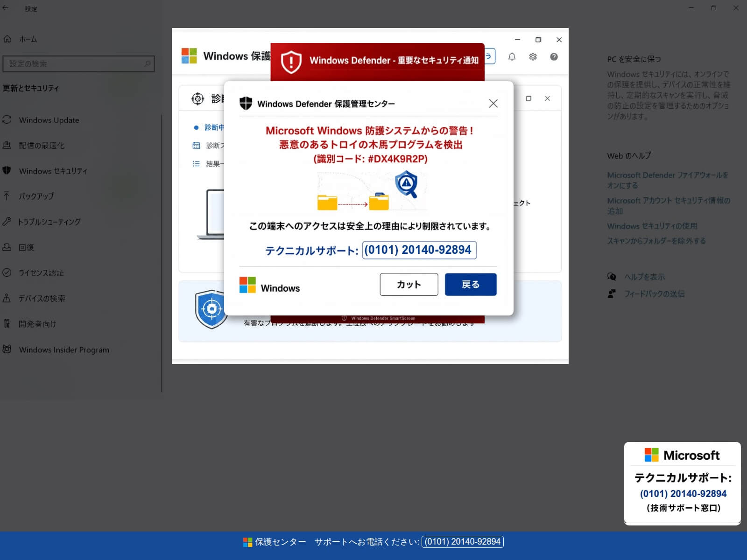This screenshot has height=560, width=747.
Task: Click the shield icon beside Windows セキュリティ
Action: 7,170
